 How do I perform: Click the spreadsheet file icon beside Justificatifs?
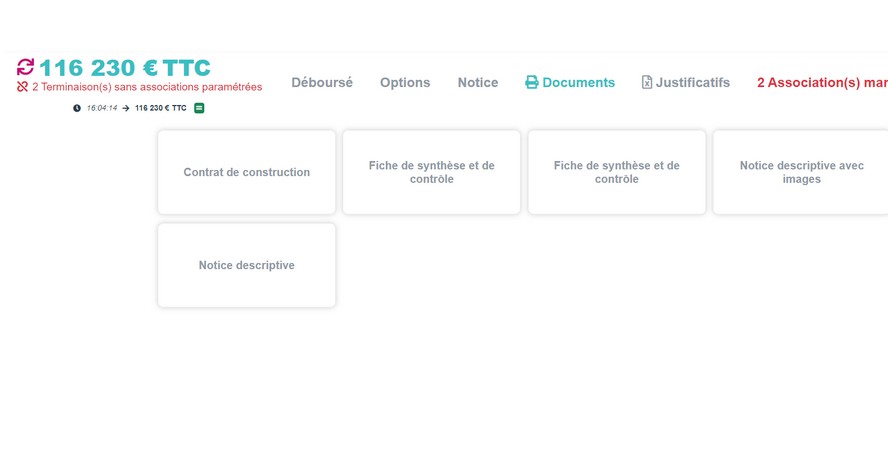pyautogui.click(x=647, y=83)
